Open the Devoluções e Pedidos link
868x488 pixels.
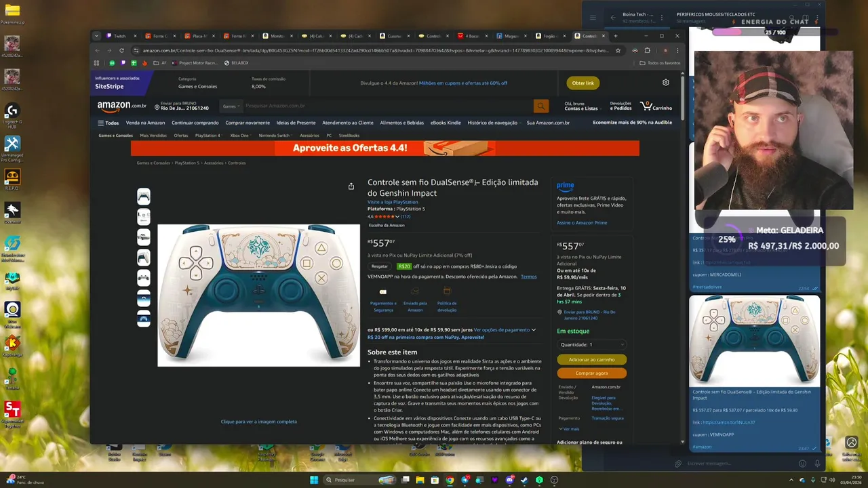[620, 106]
